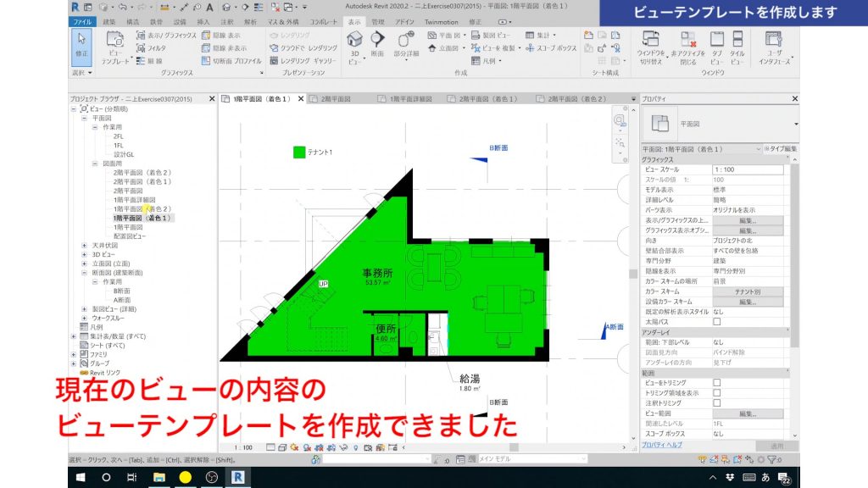
Task: Start a クラウドで レンダリング
Action: coord(307,48)
